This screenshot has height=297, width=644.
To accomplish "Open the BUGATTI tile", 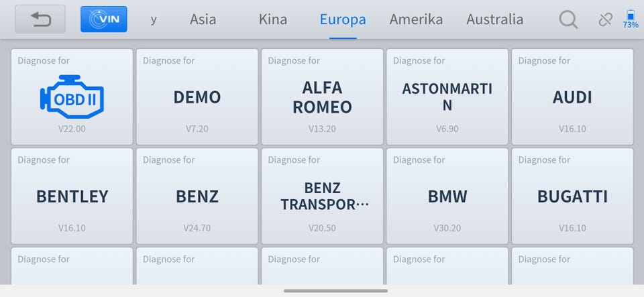I will click(572, 196).
